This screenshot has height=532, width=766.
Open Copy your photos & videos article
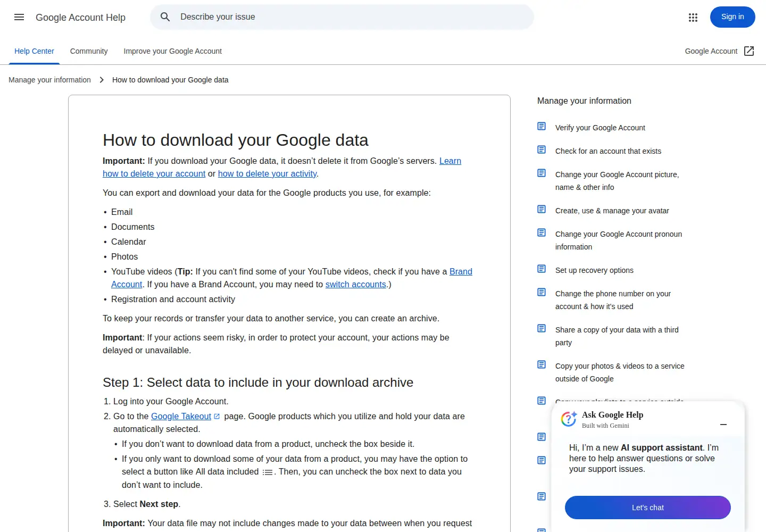620,372
